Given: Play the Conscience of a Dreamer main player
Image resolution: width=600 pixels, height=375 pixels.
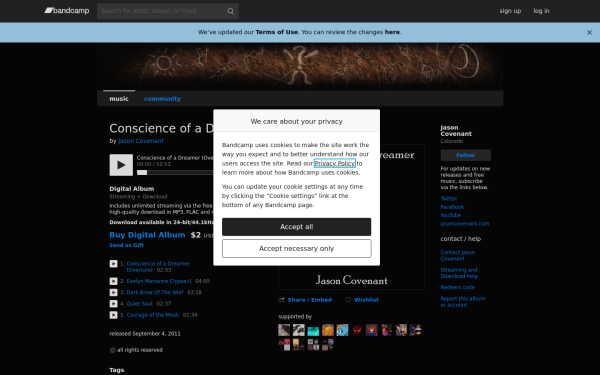Looking at the screenshot, I should [x=121, y=165].
